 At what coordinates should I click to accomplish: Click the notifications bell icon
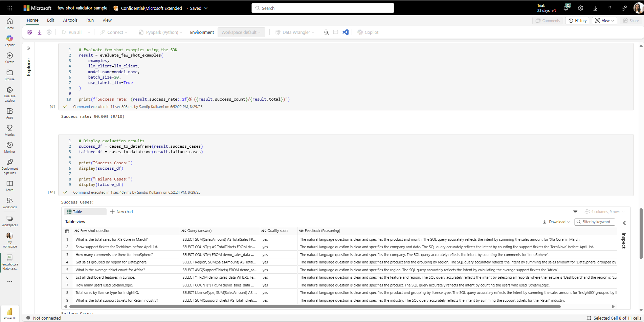(566, 8)
